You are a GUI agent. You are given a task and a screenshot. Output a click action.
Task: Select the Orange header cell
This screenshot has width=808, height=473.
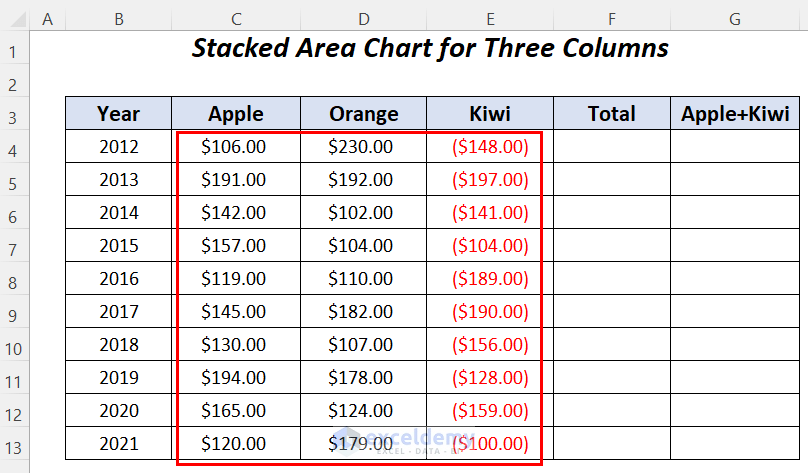coord(363,114)
